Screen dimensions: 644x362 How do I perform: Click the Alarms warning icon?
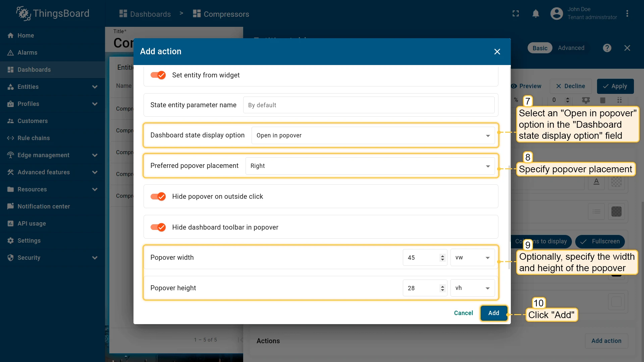[10, 53]
